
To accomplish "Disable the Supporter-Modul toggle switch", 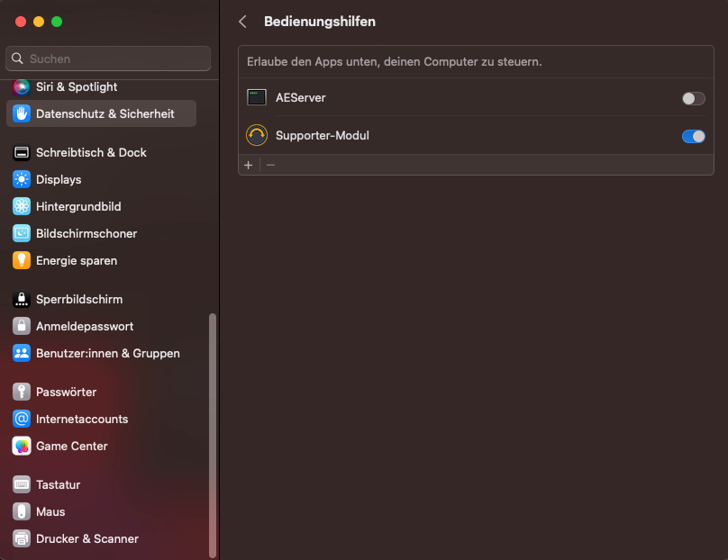I will click(x=693, y=136).
